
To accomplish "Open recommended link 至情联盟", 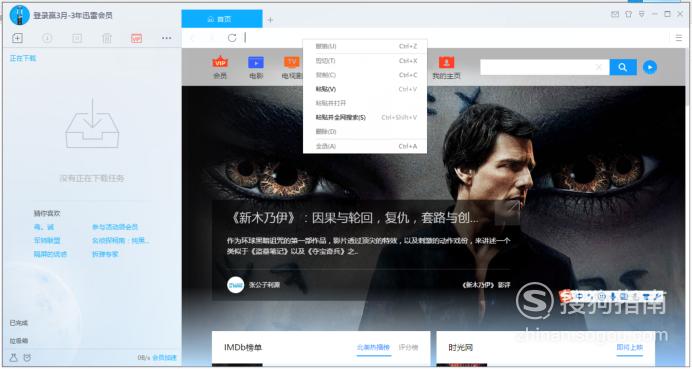I will (47, 241).
